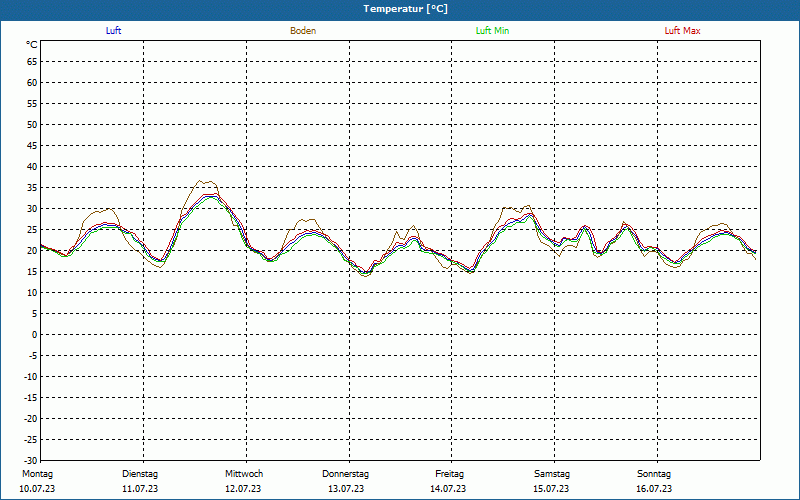Click the date '15.07.23'
Screen dimensions: 800x500
[x=551, y=489]
